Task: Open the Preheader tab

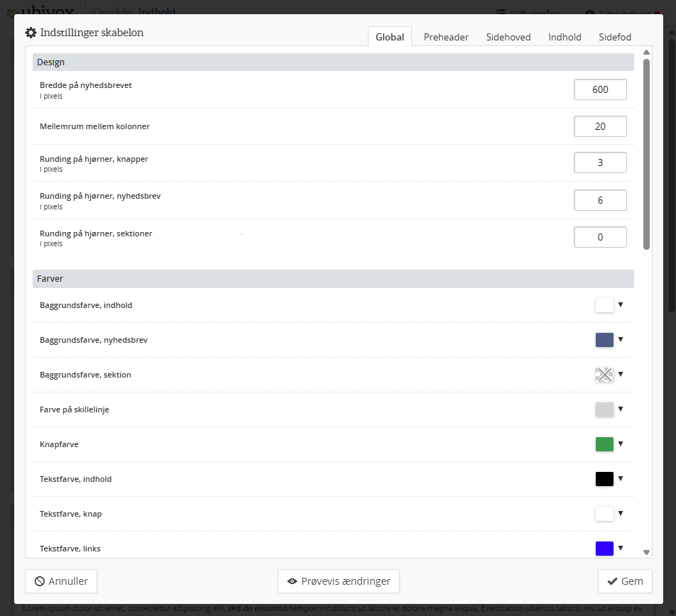Action: click(x=446, y=37)
